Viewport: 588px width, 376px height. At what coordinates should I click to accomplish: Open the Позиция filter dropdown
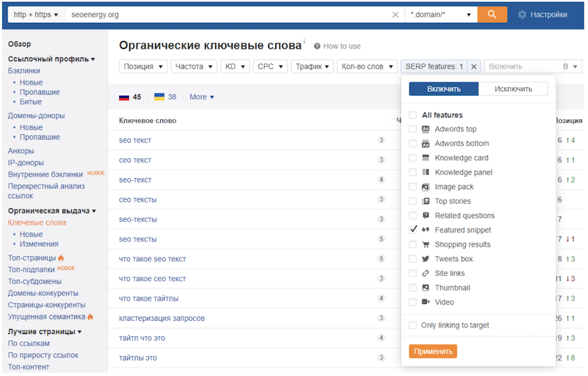click(x=143, y=66)
